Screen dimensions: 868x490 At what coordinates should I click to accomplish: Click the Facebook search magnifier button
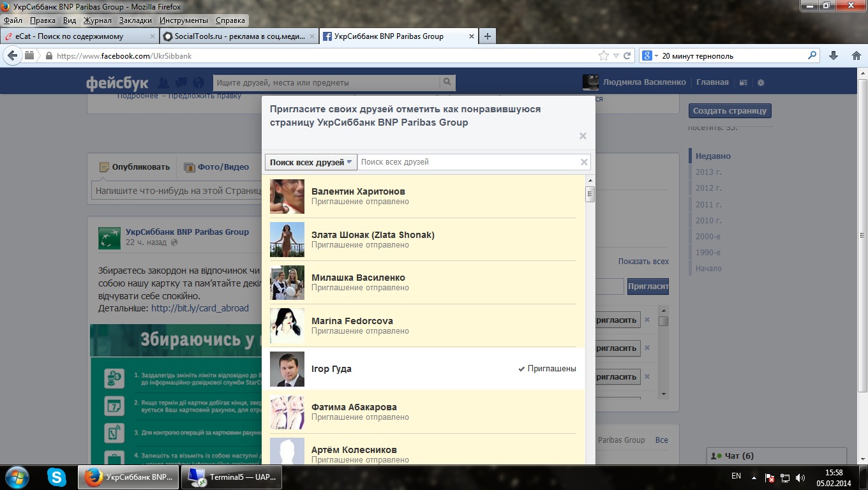tap(447, 82)
